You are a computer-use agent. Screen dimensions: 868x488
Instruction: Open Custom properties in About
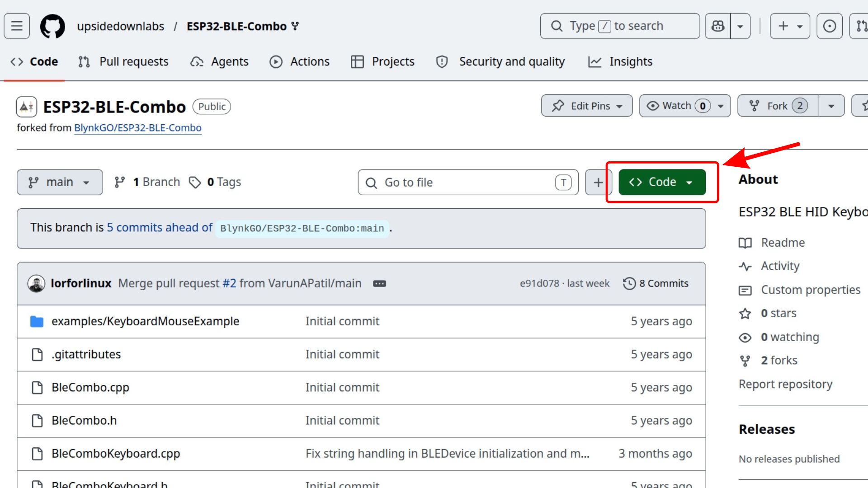point(800,290)
